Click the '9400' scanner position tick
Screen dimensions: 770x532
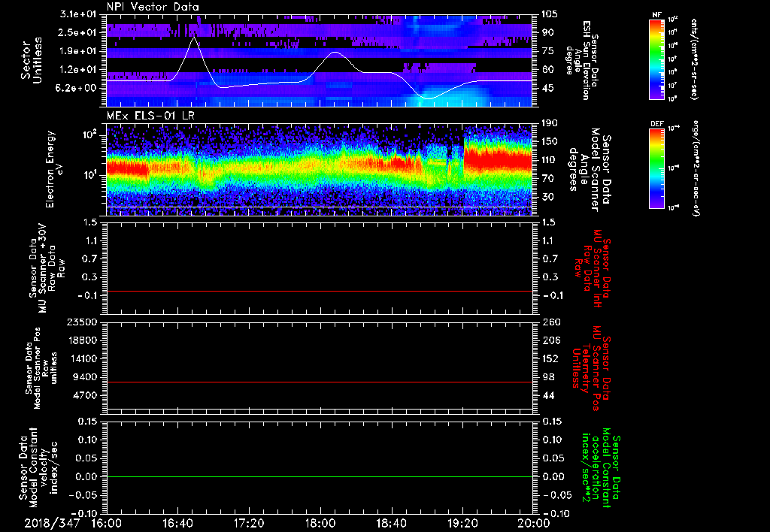pyautogui.click(x=86, y=377)
